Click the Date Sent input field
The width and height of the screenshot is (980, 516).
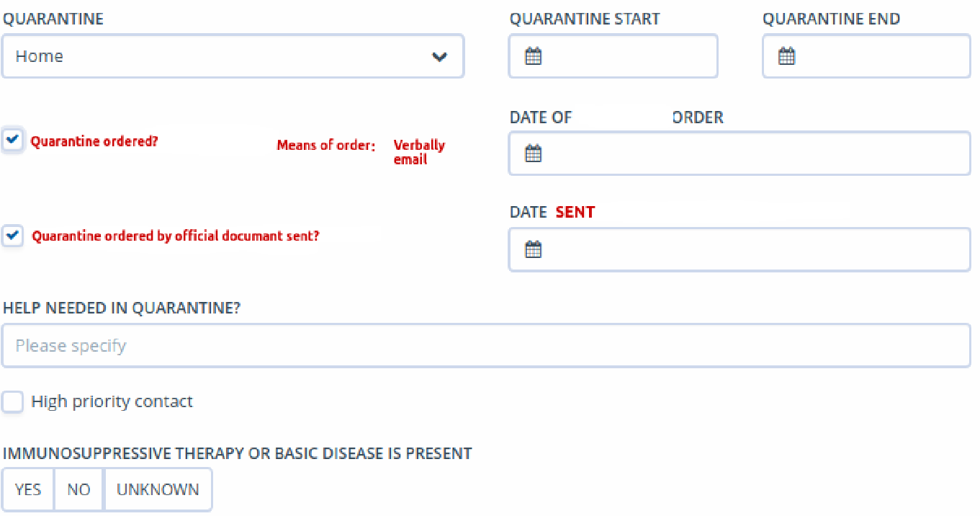pyautogui.click(x=740, y=250)
